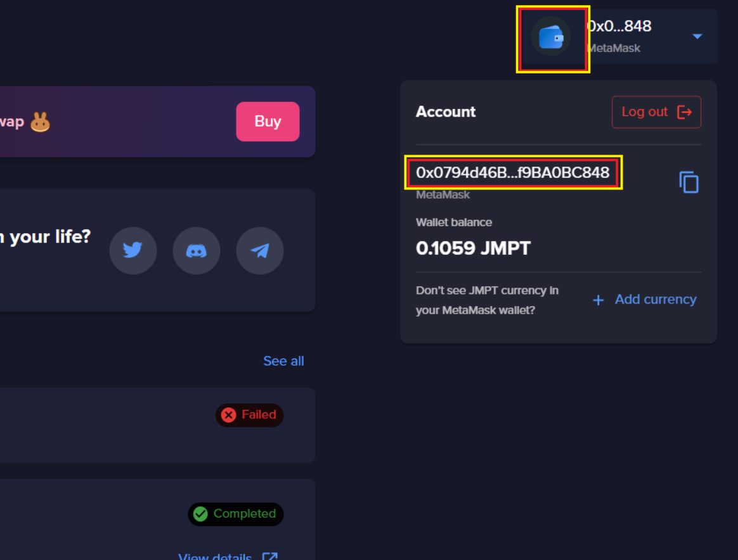Open the View details link

click(x=215, y=556)
